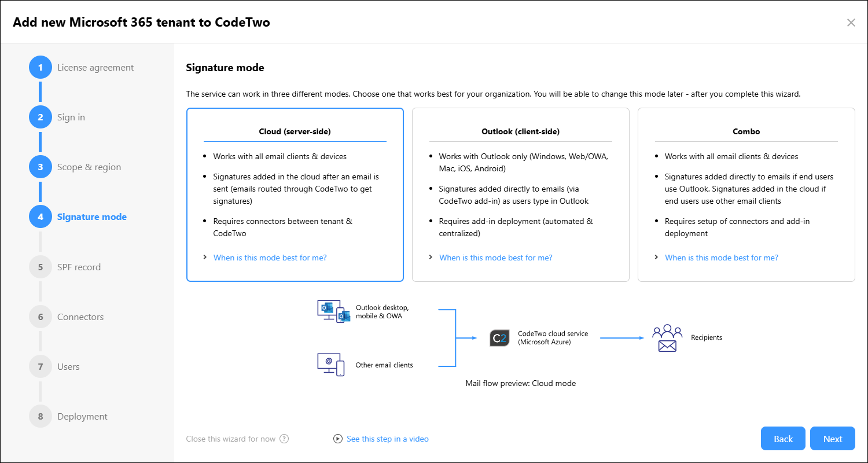
Task: Click the CodeTwo C2 cloud service icon
Action: (x=499, y=338)
